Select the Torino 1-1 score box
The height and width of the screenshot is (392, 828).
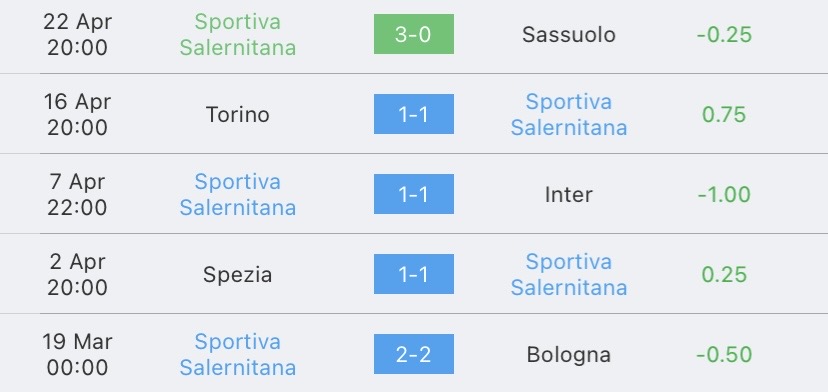pyautogui.click(x=413, y=114)
